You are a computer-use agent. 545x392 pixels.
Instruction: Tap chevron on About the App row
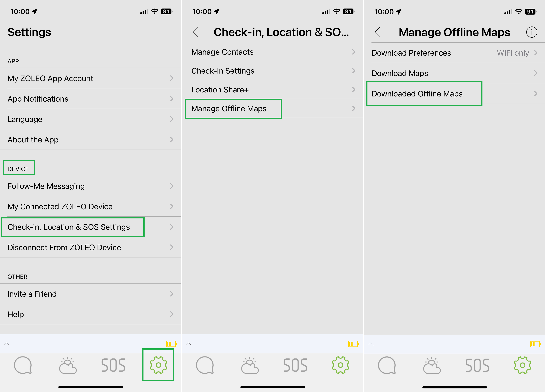point(172,139)
